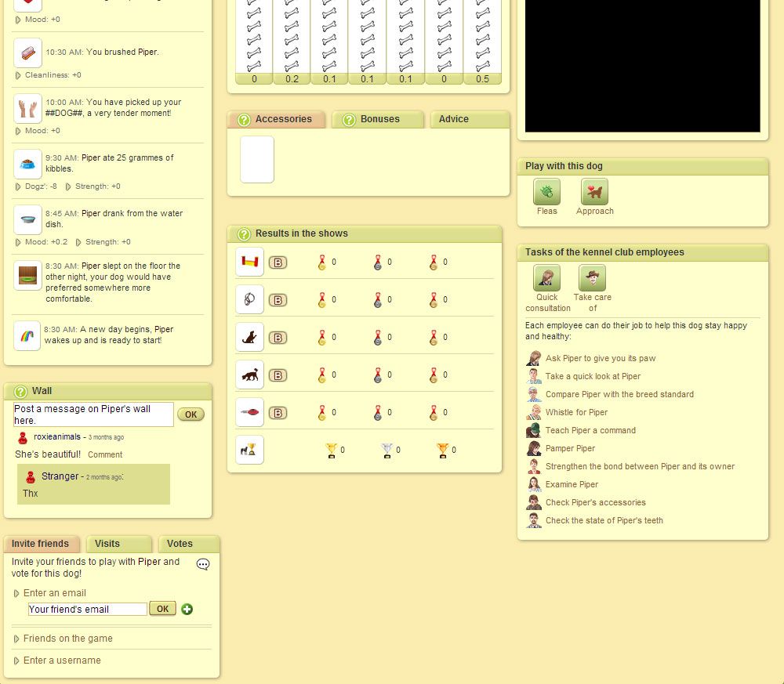Select the Take care of employee icon
Viewport: 784px width, 684px height.
592,278
